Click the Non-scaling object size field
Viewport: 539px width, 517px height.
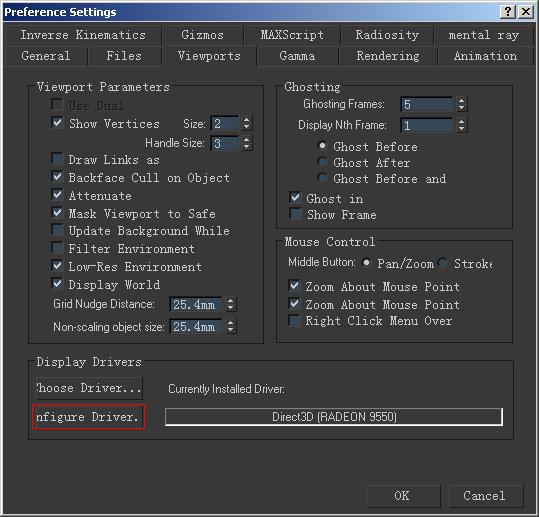coord(195,326)
